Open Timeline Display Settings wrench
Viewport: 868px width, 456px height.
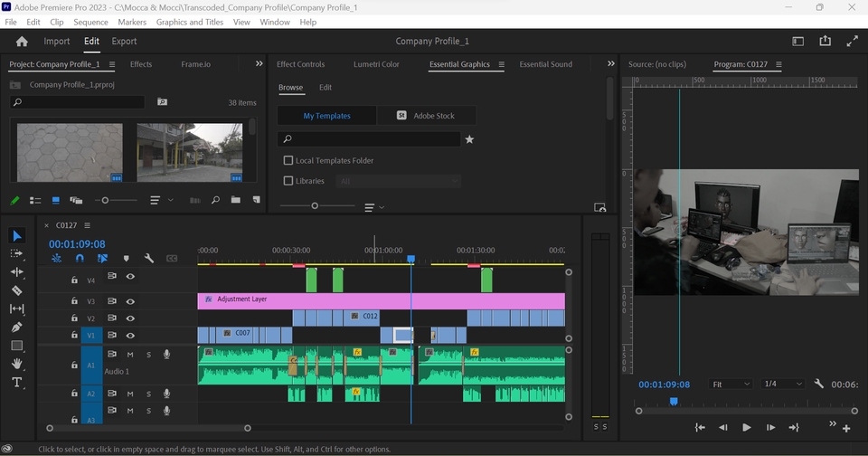coord(148,259)
